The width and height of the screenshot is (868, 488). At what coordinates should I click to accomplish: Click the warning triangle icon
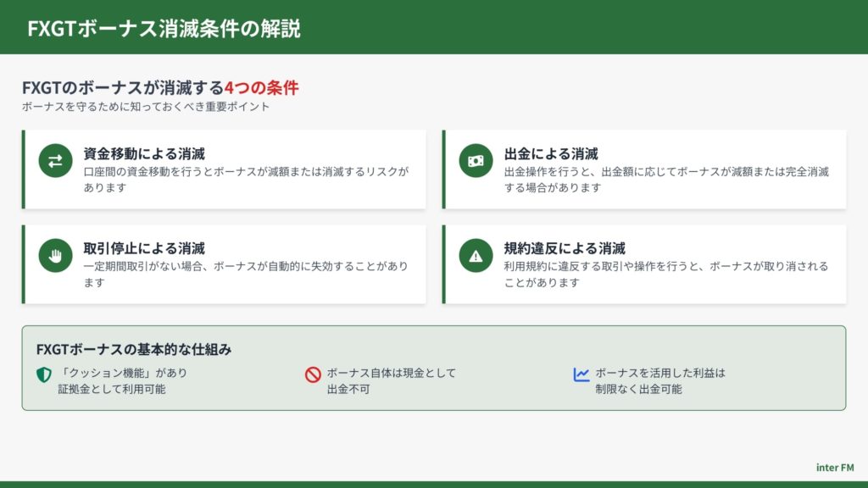(x=476, y=255)
